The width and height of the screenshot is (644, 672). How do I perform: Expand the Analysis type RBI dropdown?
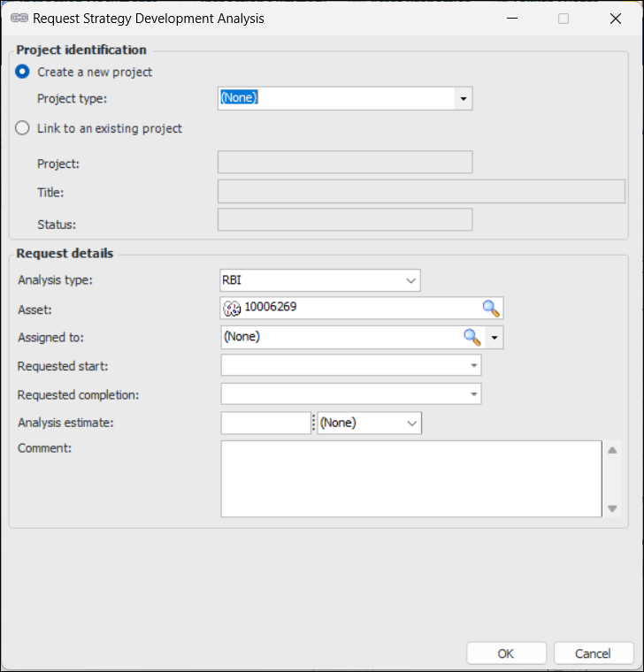click(x=410, y=280)
